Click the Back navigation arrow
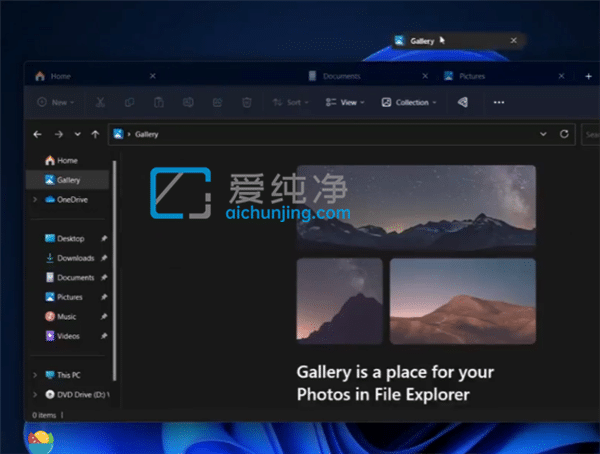Screen dimensions: 600x454 [38, 134]
